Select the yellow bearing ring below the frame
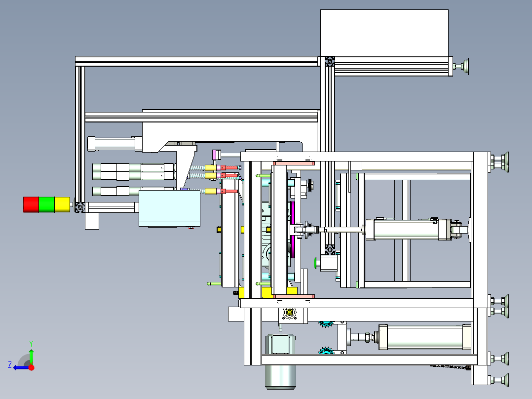 289,313
